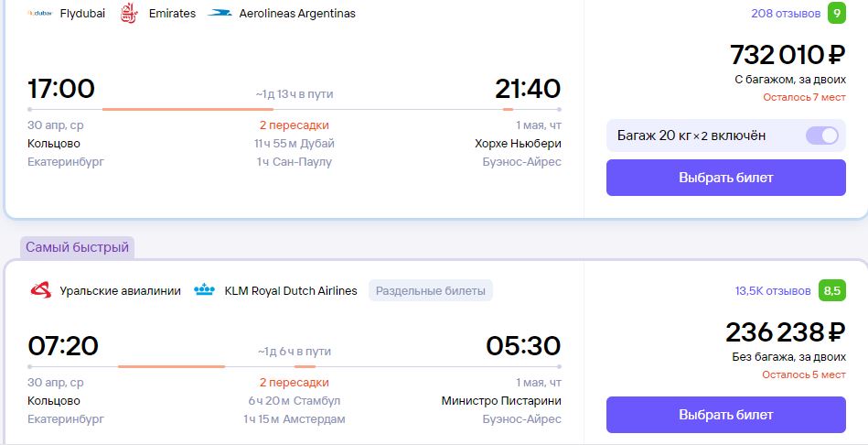Click the 05:30 arrival time
868x445 pixels.
coord(523,346)
